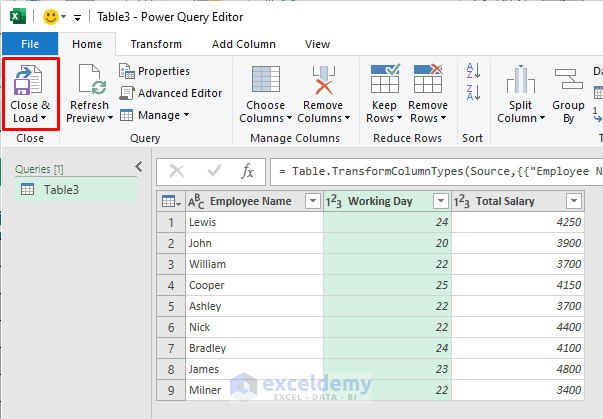Open the Add Column tab

coord(243,44)
